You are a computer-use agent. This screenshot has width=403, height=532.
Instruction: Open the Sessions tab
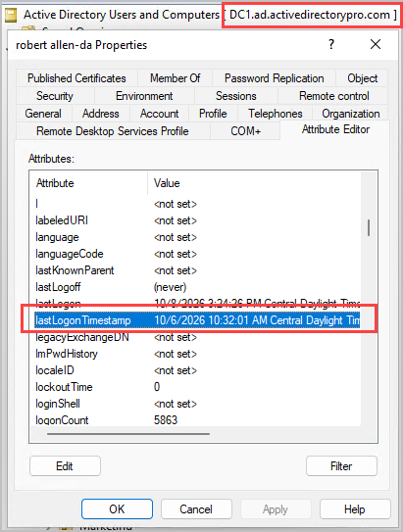click(236, 96)
